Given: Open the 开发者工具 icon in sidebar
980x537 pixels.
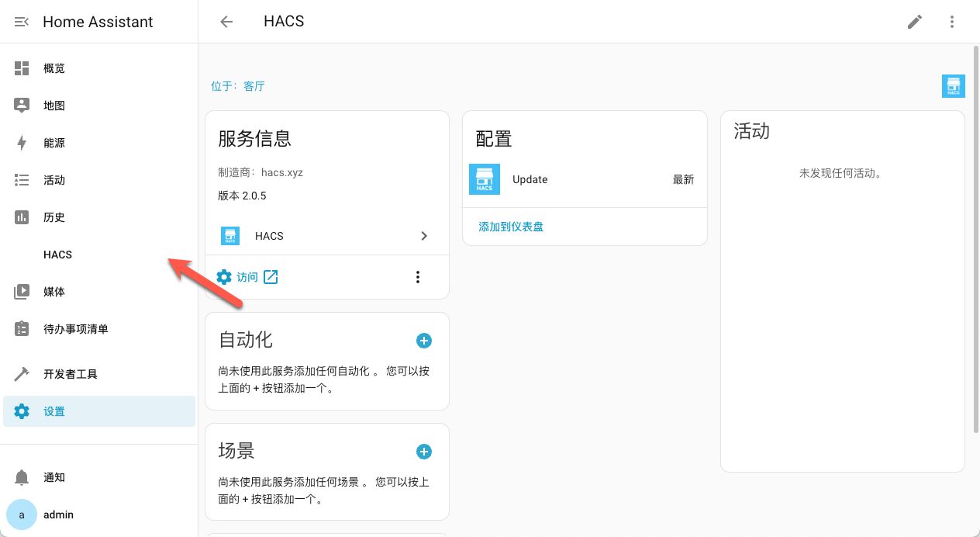Looking at the screenshot, I should click(22, 374).
